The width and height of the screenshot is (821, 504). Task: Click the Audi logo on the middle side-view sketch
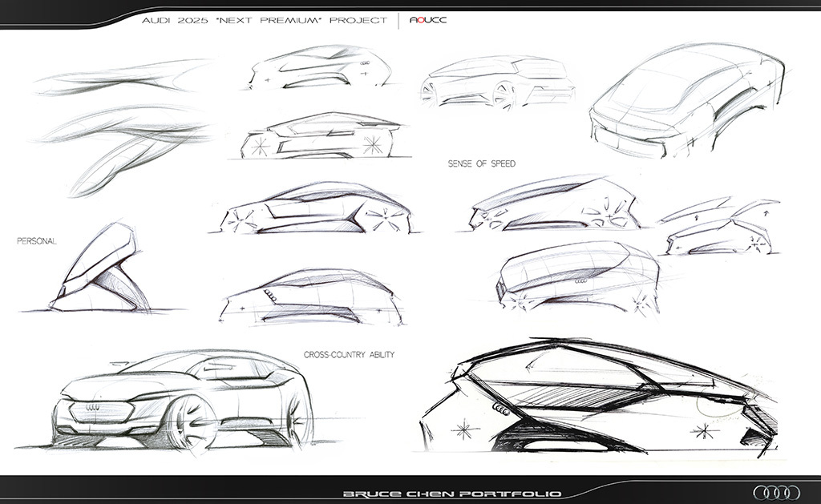(270, 294)
